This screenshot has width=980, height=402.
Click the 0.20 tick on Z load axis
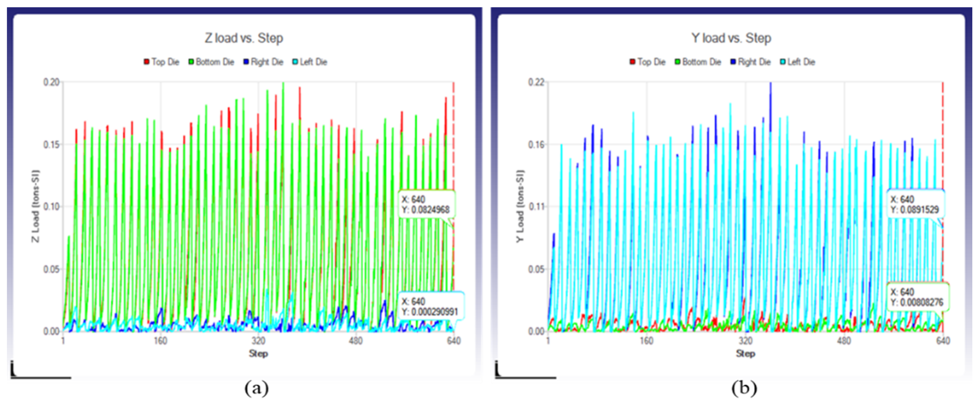point(51,82)
